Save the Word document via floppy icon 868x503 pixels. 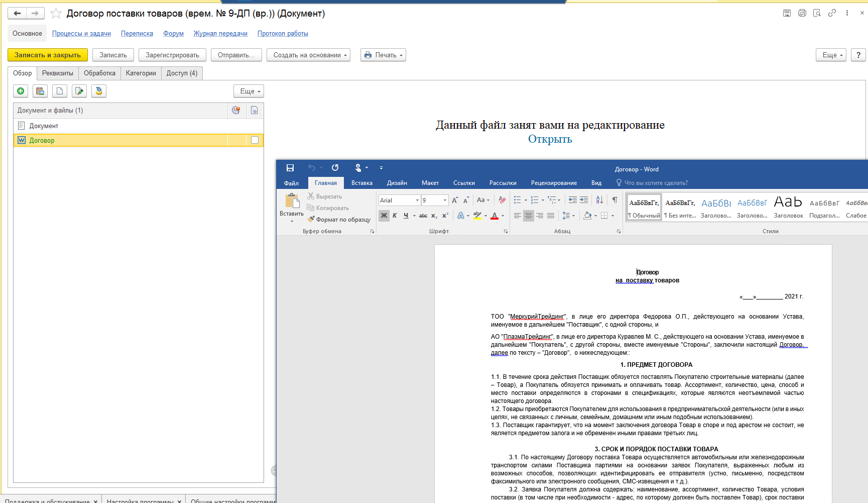point(290,168)
